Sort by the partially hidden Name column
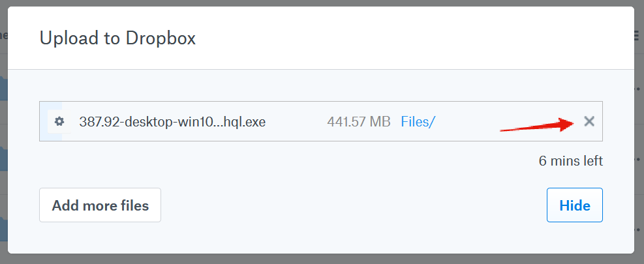This screenshot has width=644, height=264. point(3,37)
